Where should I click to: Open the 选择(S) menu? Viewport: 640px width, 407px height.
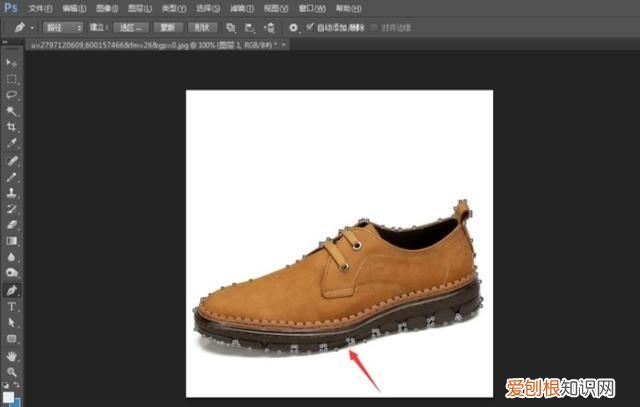[208, 9]
